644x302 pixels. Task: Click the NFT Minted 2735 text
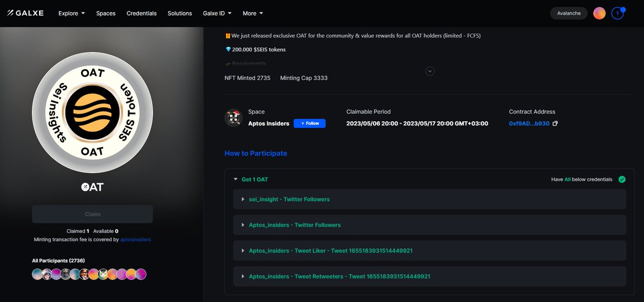[x=247, y=78]
